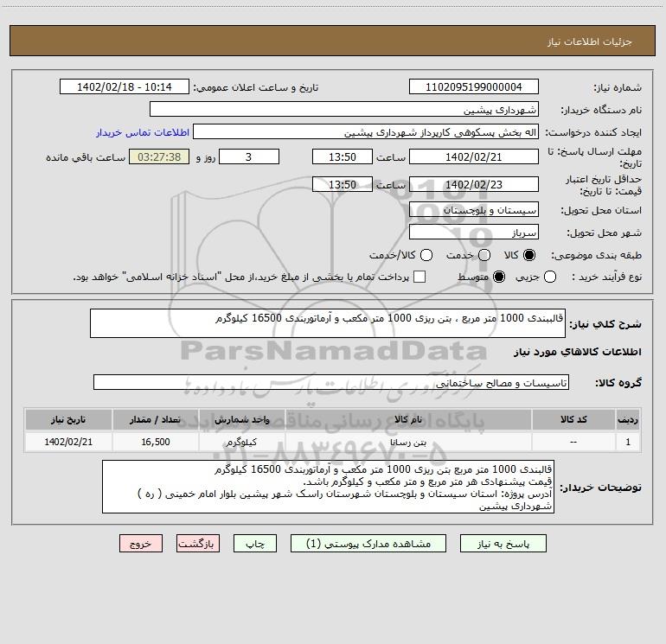The image size is (666, 644).
Task: Click the buyer name field شهرداری پیشین
Action: (344, 109)
